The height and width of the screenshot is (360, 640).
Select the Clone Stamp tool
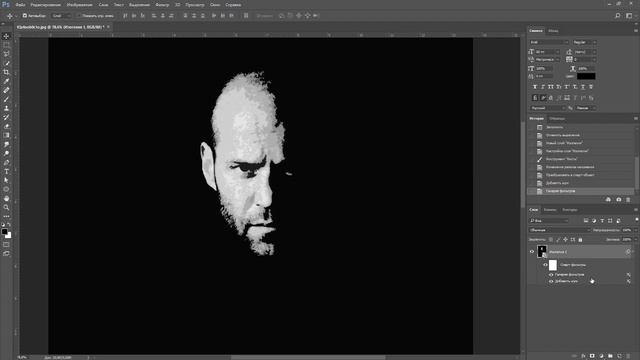(x=6, y=108)
